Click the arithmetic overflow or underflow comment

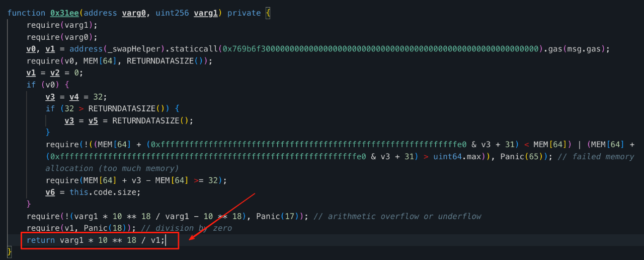coord(397,216)
